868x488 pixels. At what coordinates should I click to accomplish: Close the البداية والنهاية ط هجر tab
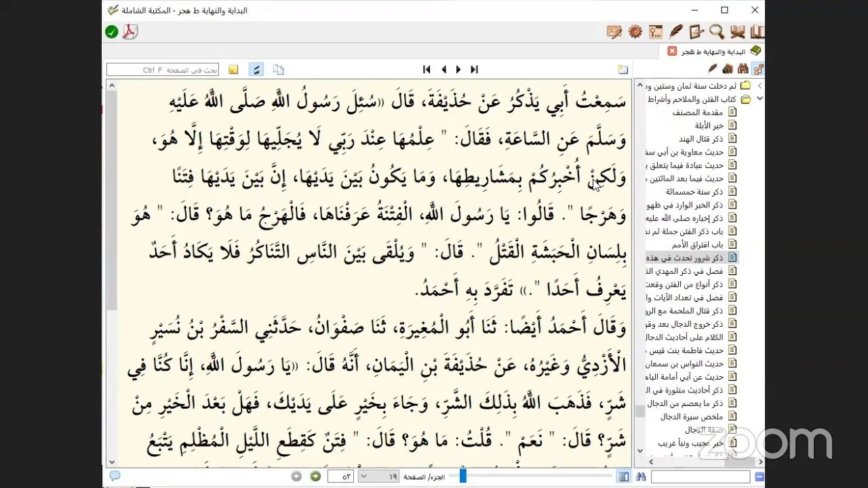click(x=672, y=51)
